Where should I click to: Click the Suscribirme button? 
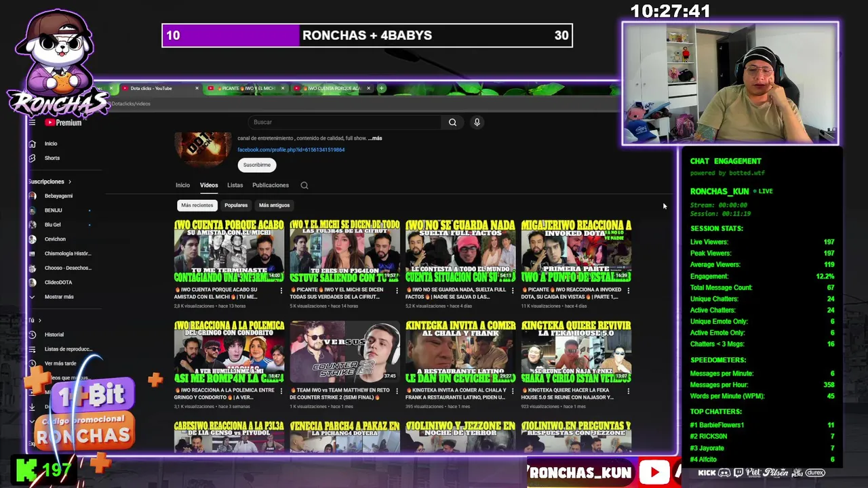pos(257,165)
